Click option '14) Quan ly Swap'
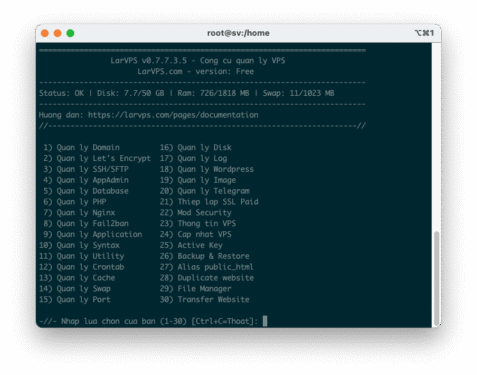The image size is (477, 375). pyautogui.click(x=75, y=289)
